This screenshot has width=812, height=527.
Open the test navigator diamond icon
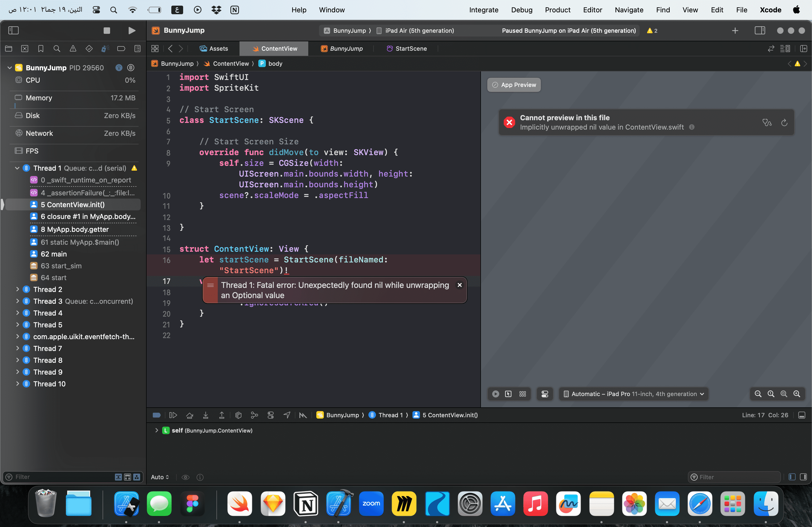pos(89,48)
